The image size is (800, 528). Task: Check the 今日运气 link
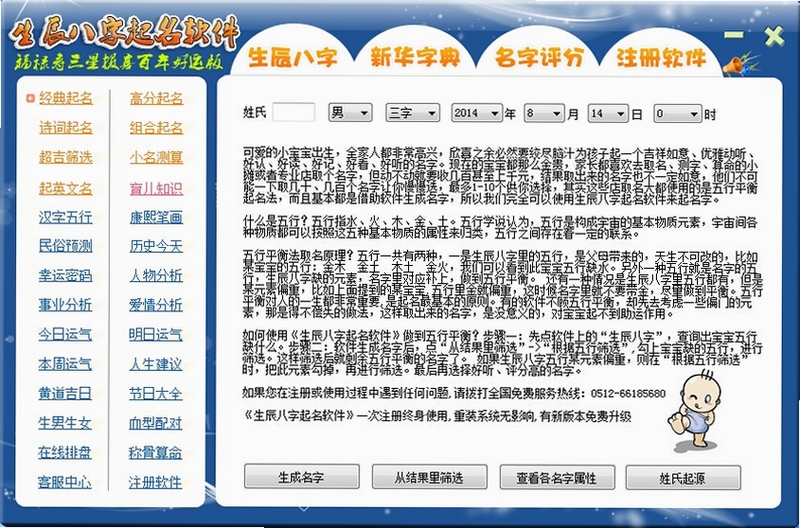click(x=65, y=335)
